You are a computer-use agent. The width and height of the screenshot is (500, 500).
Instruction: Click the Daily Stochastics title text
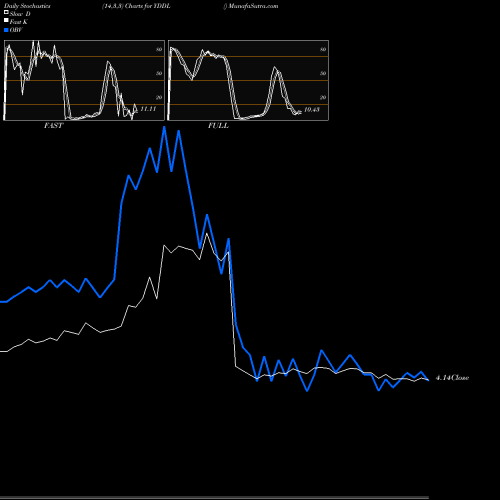27,6
